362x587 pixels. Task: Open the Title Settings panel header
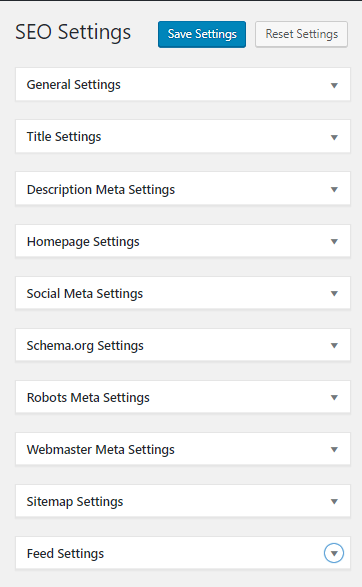click(64, 137)
